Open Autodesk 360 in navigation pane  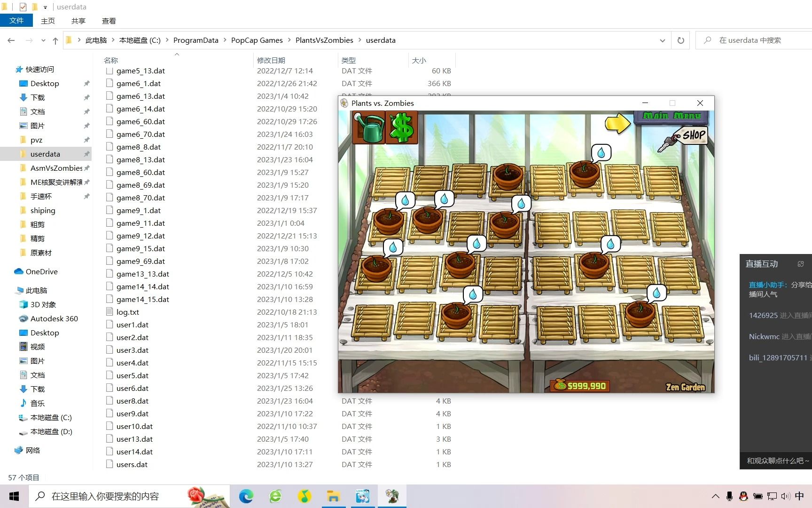tap(54, 318)
